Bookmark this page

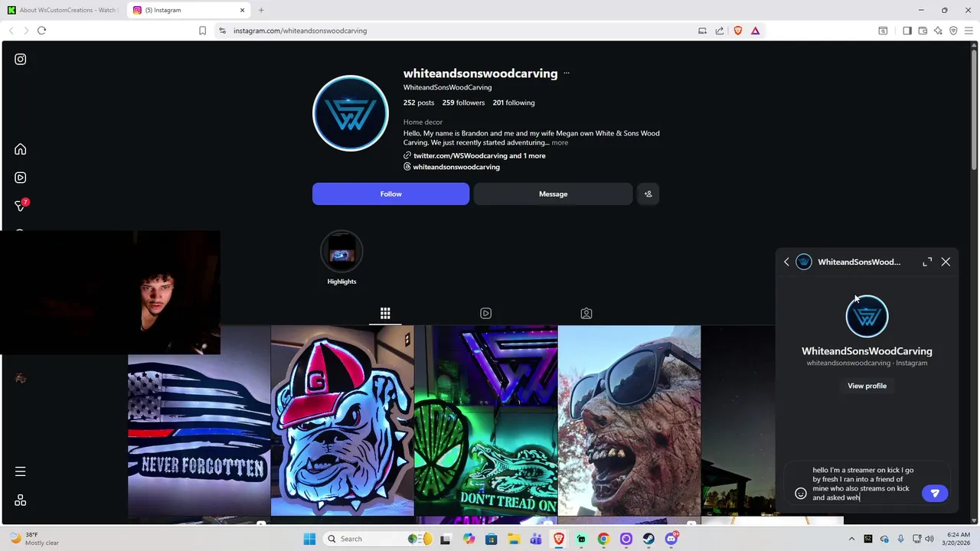202,31
